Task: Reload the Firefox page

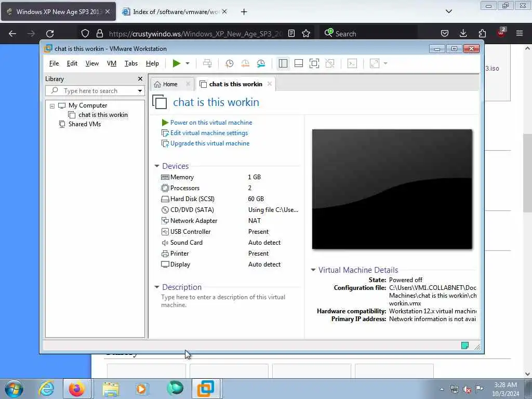Action: pyautogui.click(x=50, y=34)
